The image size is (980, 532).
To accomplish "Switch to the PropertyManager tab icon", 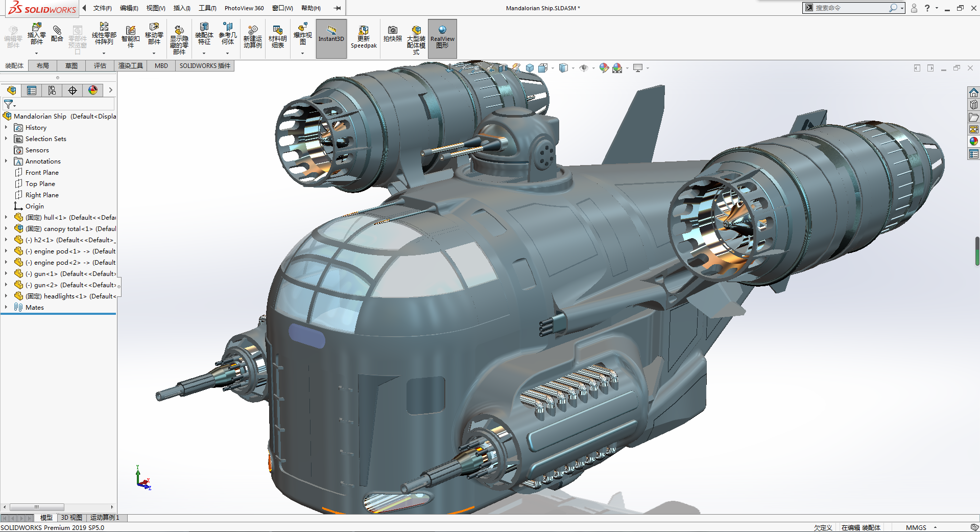I will (x=32, y=90).
